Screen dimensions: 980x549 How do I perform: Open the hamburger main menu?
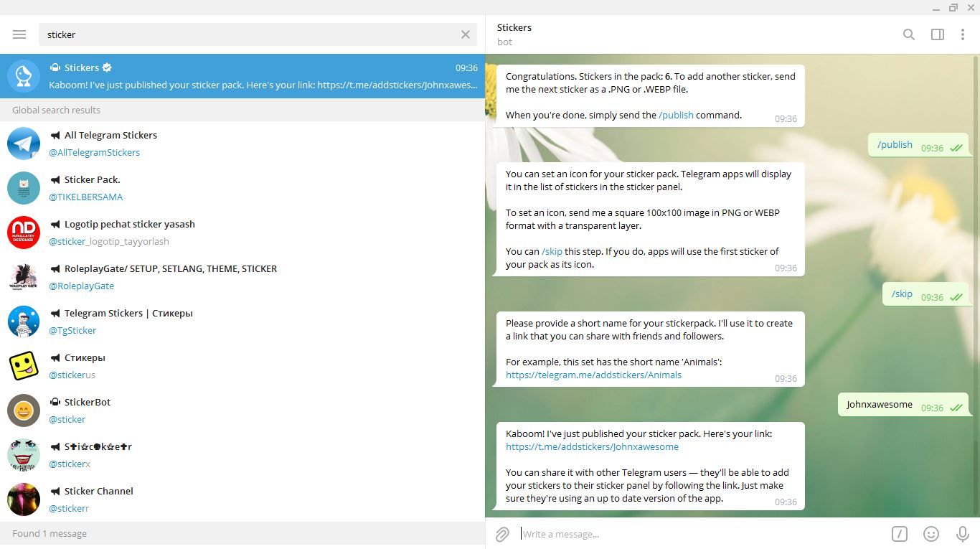point(19,34)
